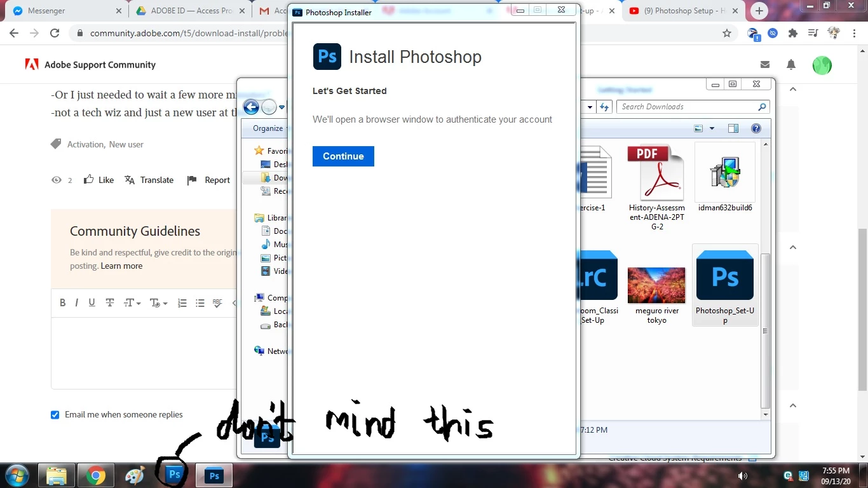Click the Like button on the post

[x=99, y=180]
